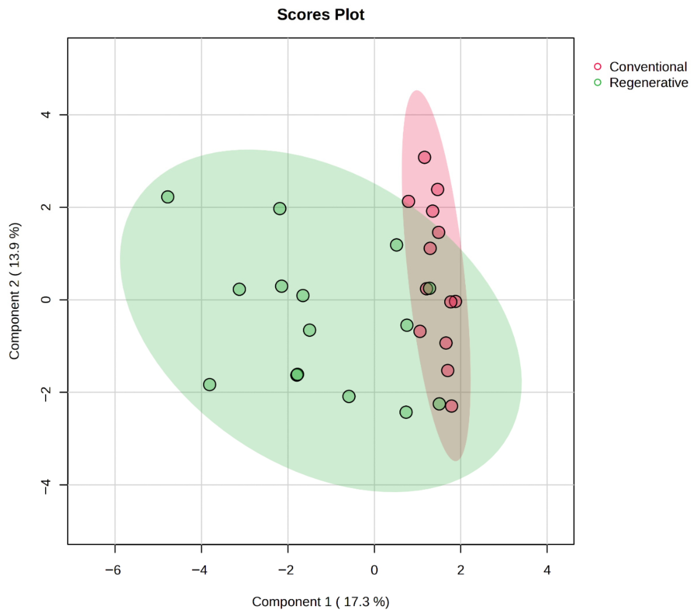Click the Component 1 ( 17.3 % ) axis label
Screen dimensions: 693x616
(321, 601)
